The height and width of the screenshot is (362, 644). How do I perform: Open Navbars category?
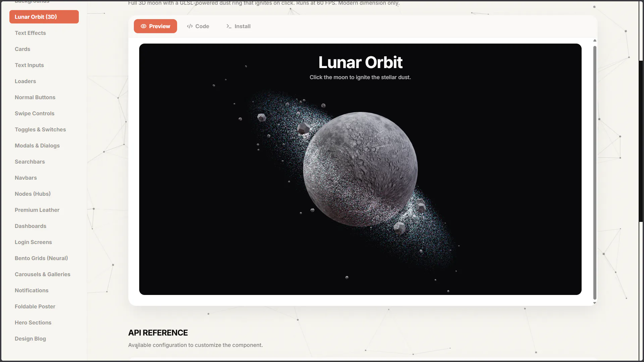click(x=44, y=178)
